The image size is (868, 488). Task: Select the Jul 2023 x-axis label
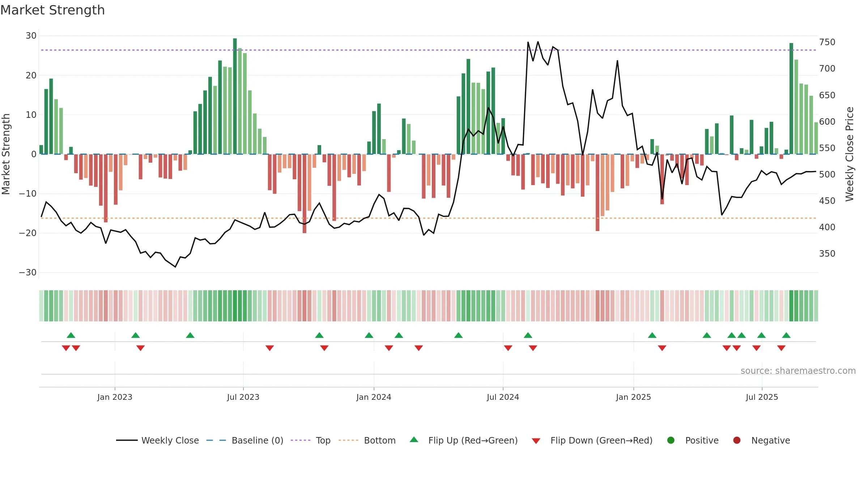(x=243, y=397)
